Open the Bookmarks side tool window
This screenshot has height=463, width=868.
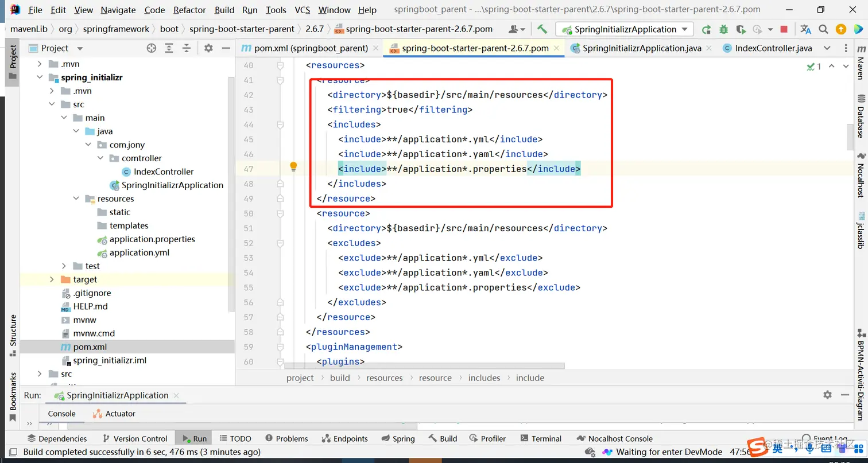point(13,396)
